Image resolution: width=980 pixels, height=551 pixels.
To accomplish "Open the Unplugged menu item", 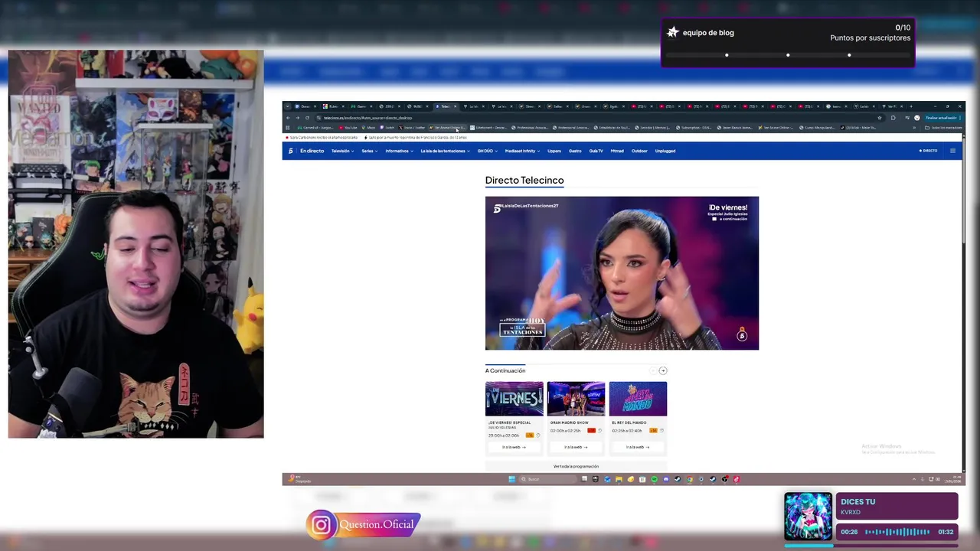I will pos(665,151).
